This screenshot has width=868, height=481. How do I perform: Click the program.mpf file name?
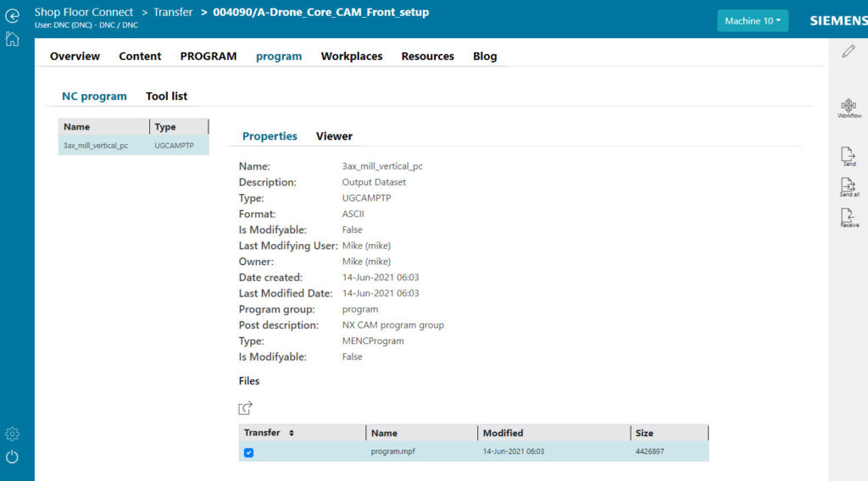pyautogui.click(x=393, y=451)
